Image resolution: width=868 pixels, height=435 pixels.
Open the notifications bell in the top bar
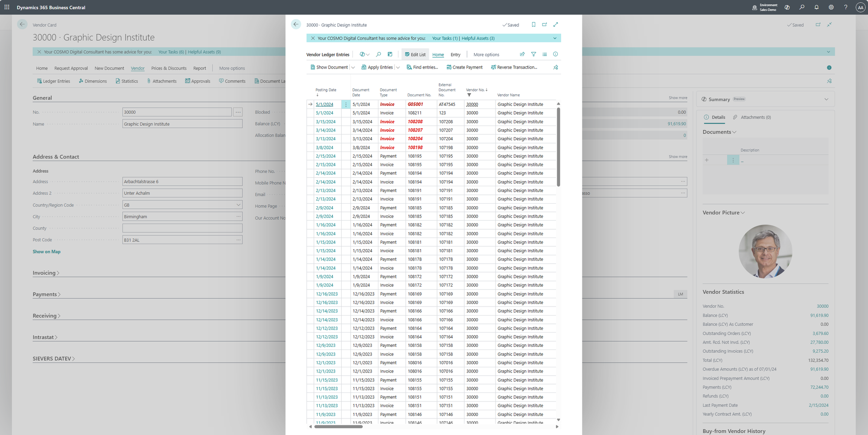[x=816, y=7]
